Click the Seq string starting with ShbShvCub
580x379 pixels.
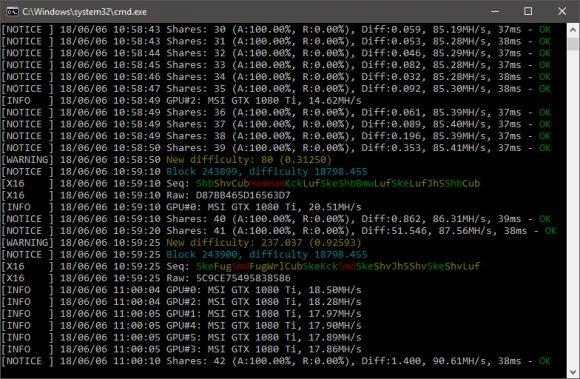click(x=338, y=183)
